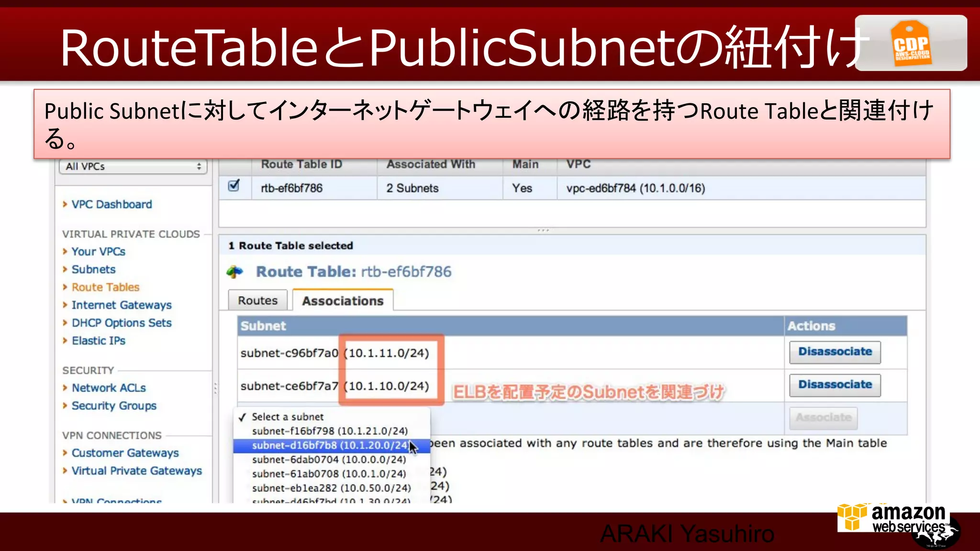Switch to the Routes tab
The height and width of the screenshot is (551, 980).
click(x=258, y=300)
